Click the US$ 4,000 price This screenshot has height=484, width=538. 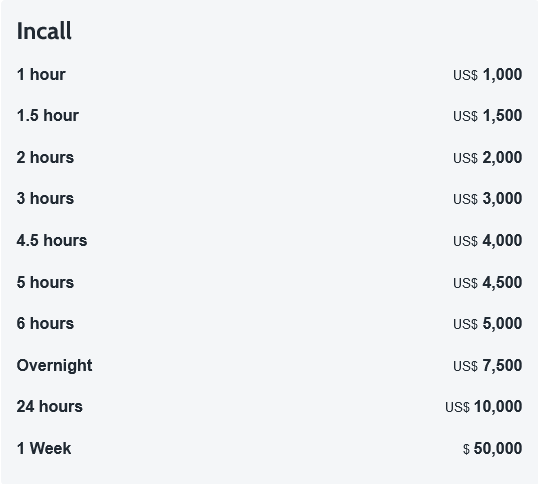488,240
